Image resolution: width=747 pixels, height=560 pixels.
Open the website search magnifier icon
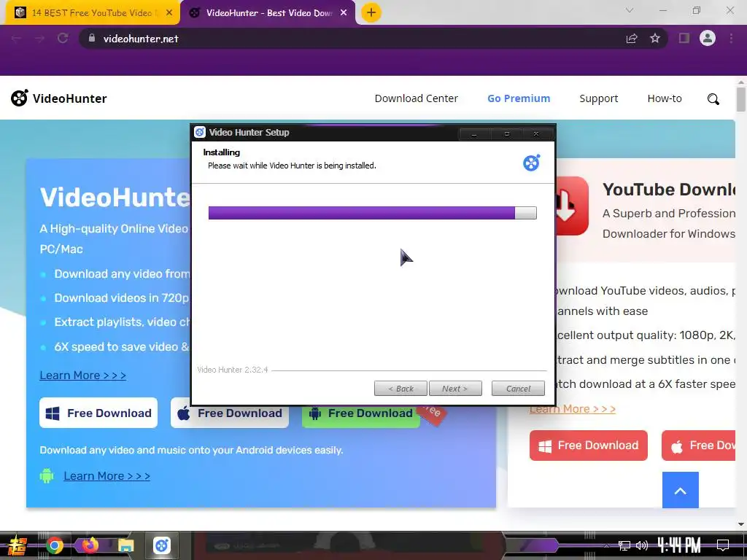[713, 99]
